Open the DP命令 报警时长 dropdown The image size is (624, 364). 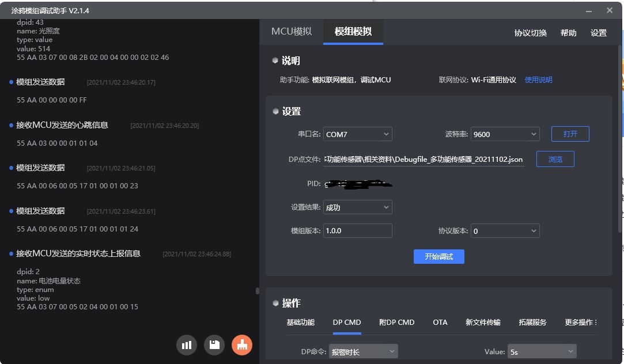click(x=363, y=351)
